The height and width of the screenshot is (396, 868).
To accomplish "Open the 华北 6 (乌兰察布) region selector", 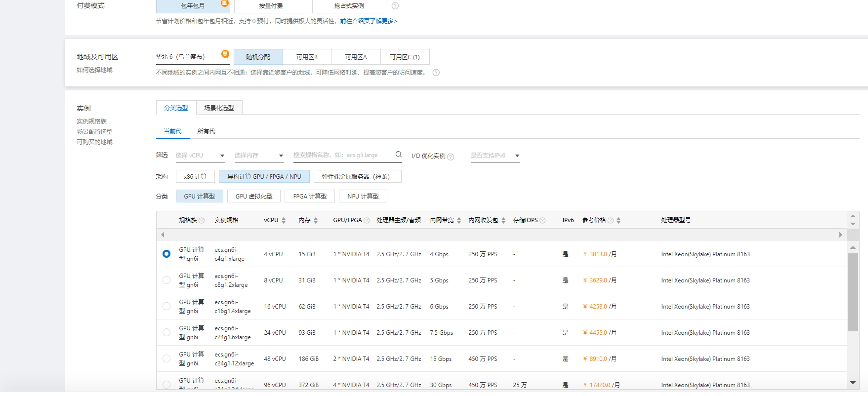I will coord(193,57).
